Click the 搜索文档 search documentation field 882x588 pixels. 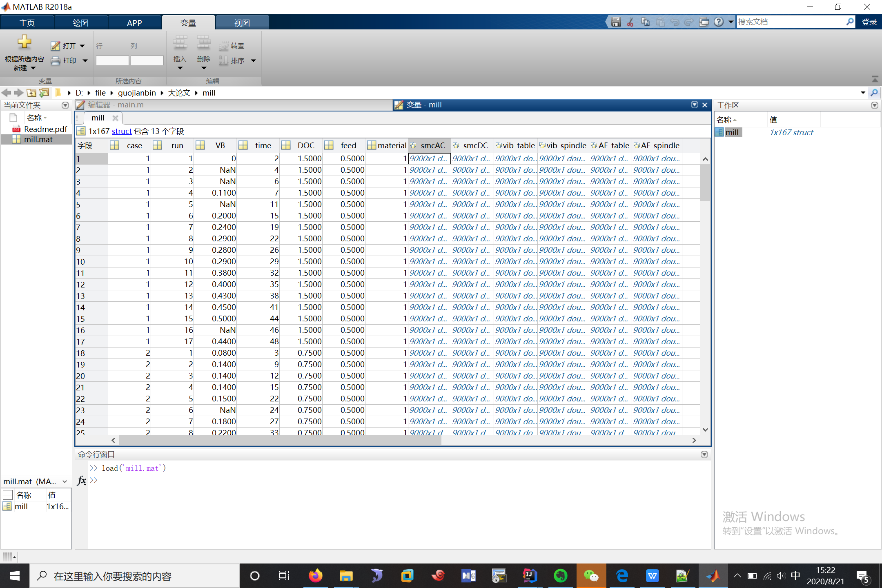tap(791, 22)
